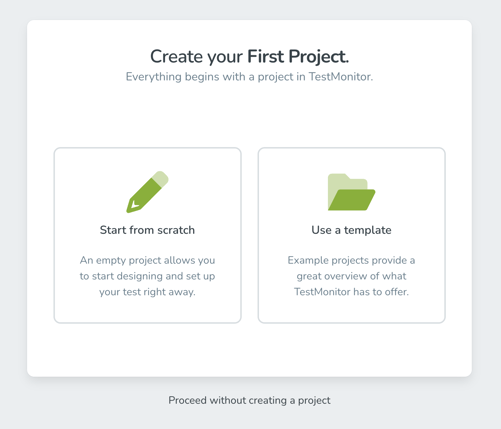Click the Create your First Project heading

[x=249, y=57]
